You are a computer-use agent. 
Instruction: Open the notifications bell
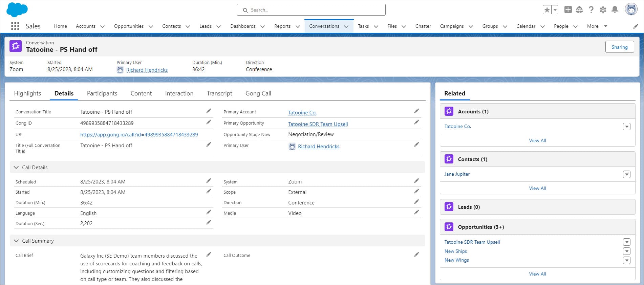click(x=615, y=10)
